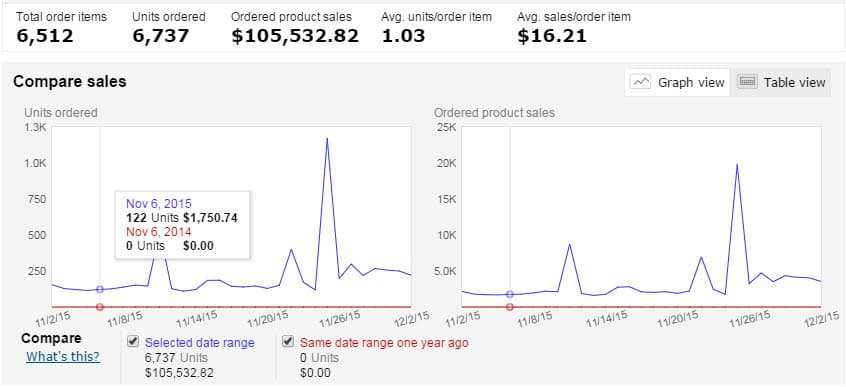Click the 25K axis label on sales chart
This screenshot has width=846, height=387.
tap(446, 127)
